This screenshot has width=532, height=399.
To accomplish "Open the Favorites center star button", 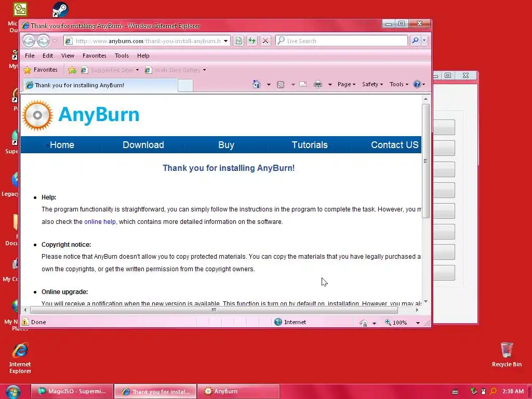I will coord(41,70).
